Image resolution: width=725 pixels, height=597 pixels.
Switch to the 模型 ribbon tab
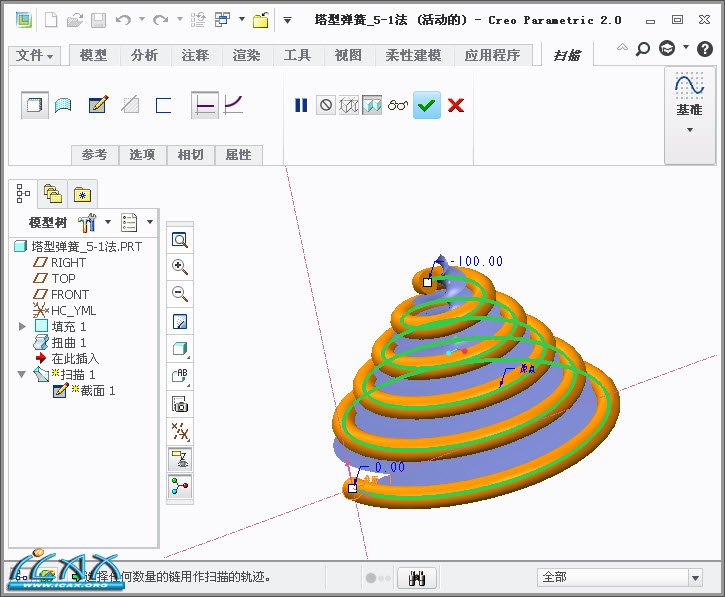point(93,55)
